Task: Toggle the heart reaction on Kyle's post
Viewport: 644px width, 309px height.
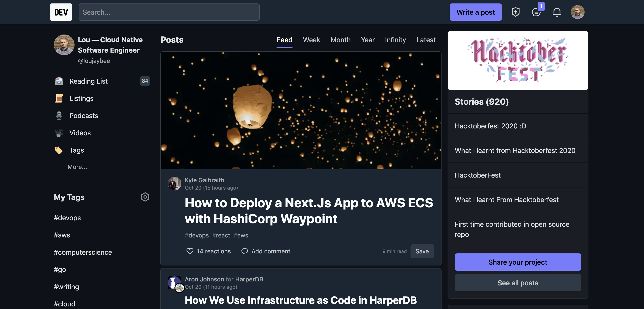Action: coord(190,251)
